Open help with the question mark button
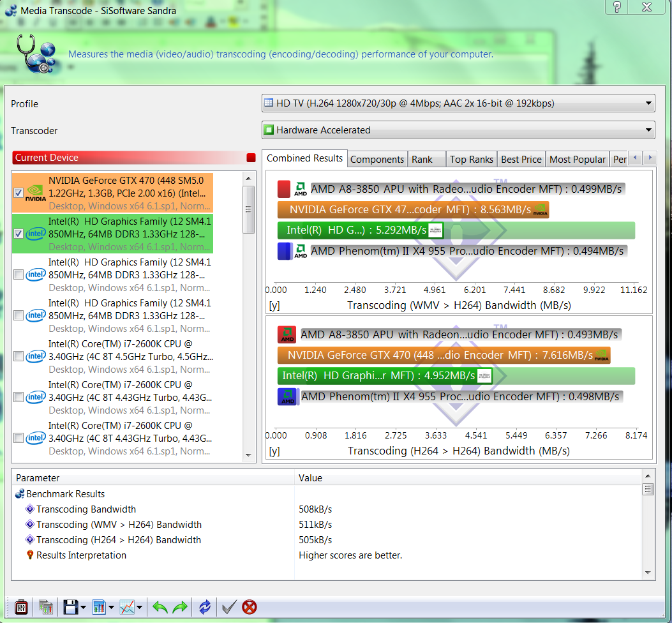 tap(616, 7)
